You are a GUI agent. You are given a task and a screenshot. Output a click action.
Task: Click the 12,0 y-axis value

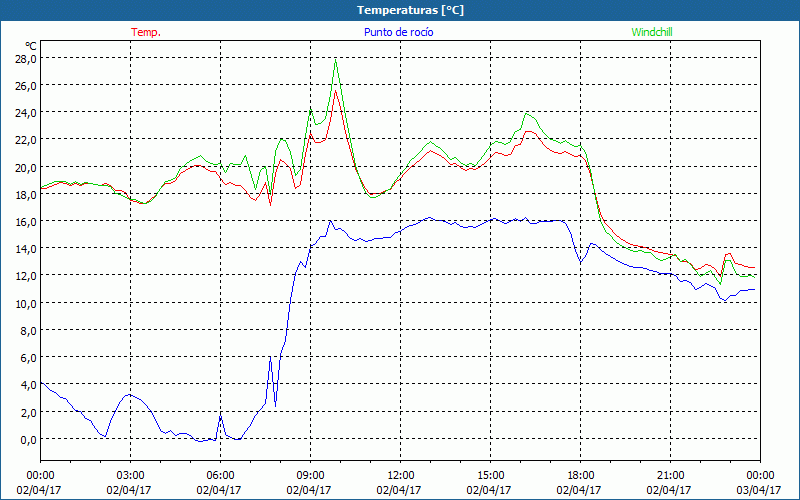pyautogui.click(x=26, y=276)
